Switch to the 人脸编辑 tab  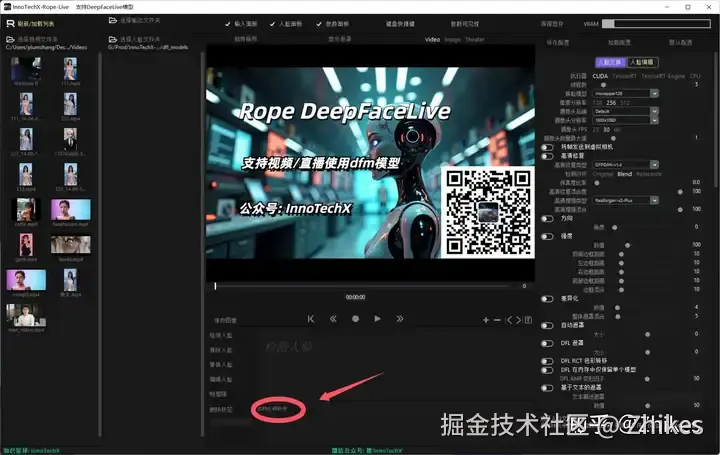tap(642, 62)
